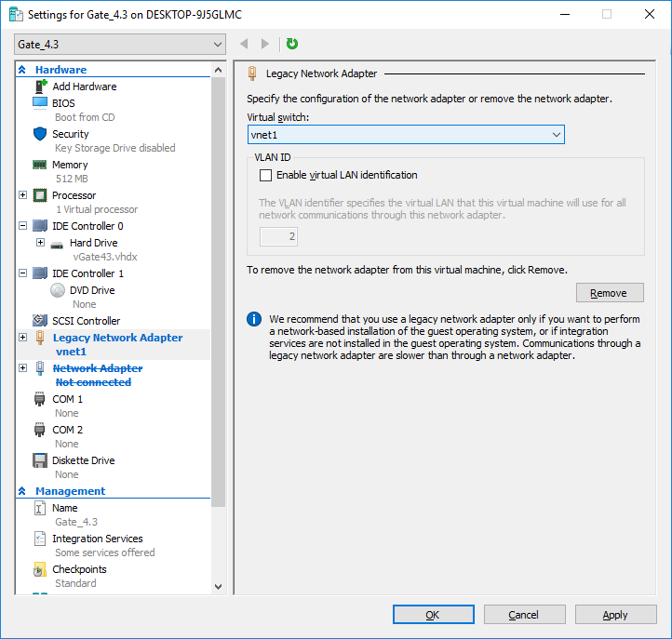Viewport: 672px width, 639px height.
Task: Collapse the IDE Controller 1 node
Action: [23, 273]
